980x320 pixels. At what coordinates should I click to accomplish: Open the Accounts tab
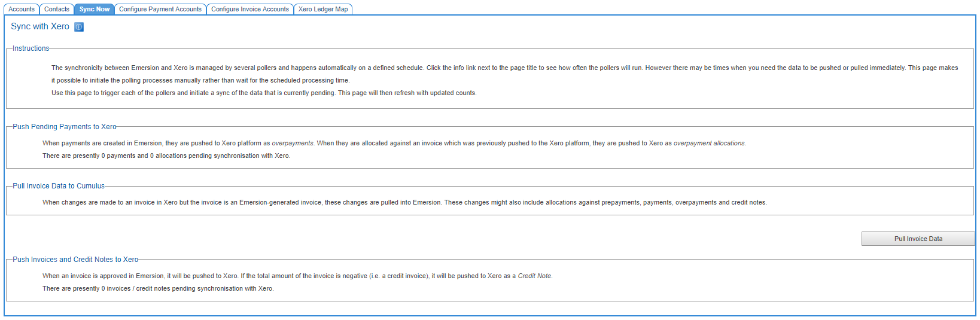pyautogui.click(x=22, y=10)
